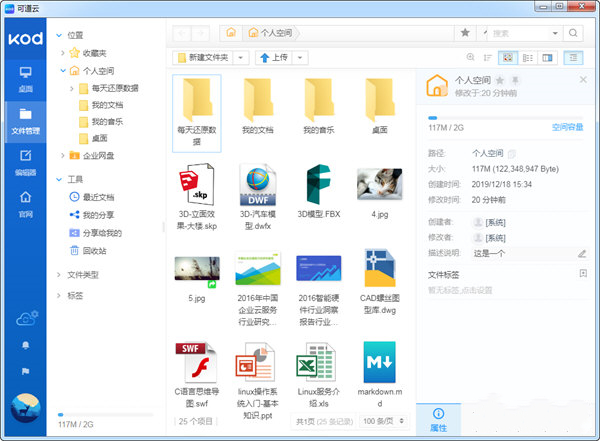The width and height of the screenshot is (600, 441).
Task: Select the 属性 tab at panel bottom
Action: pos(437,419)
